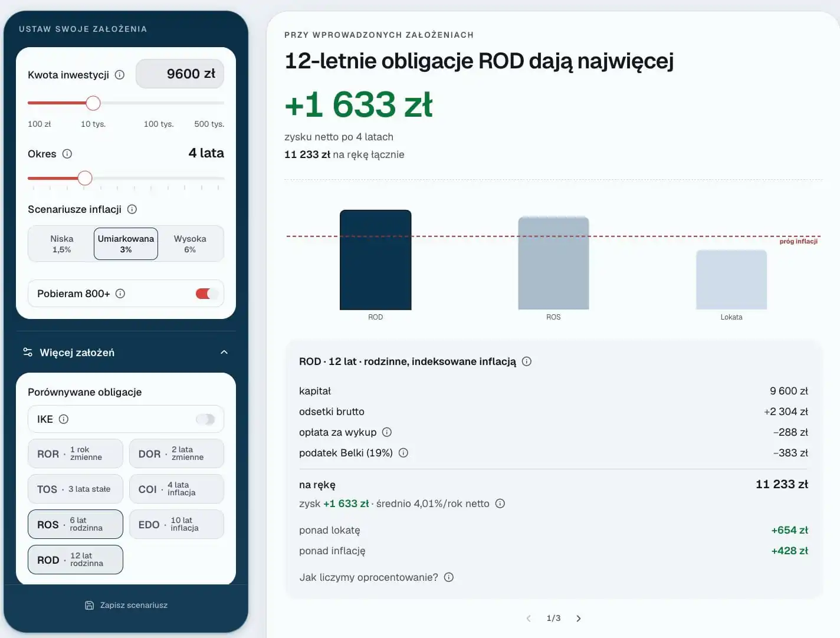Click the próg inflacji chart label

point(799,241)
